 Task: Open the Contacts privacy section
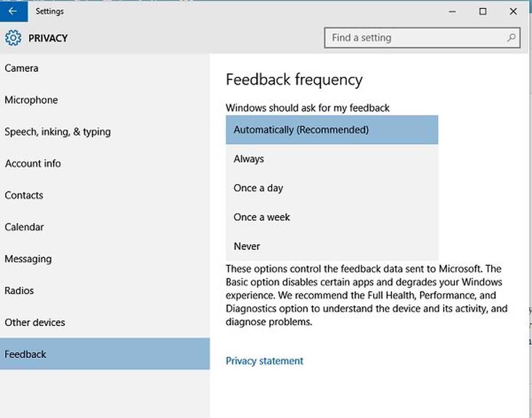105,195
